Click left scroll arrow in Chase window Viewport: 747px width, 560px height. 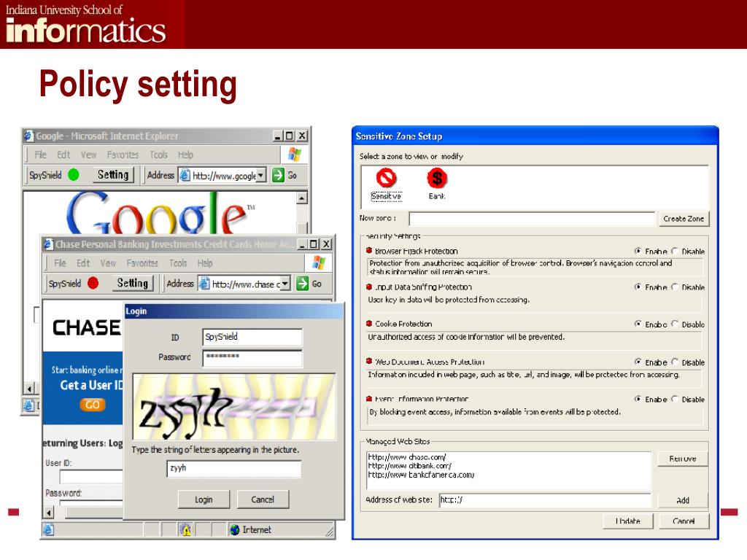48,513
